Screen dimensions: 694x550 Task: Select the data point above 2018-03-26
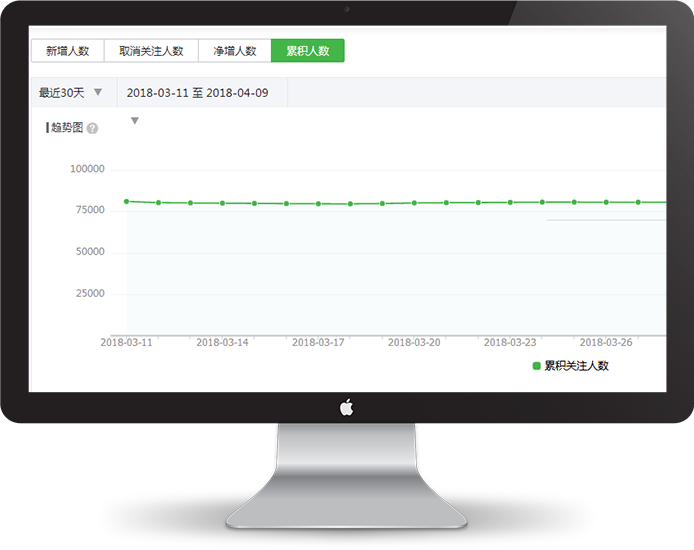pos(606,202)
